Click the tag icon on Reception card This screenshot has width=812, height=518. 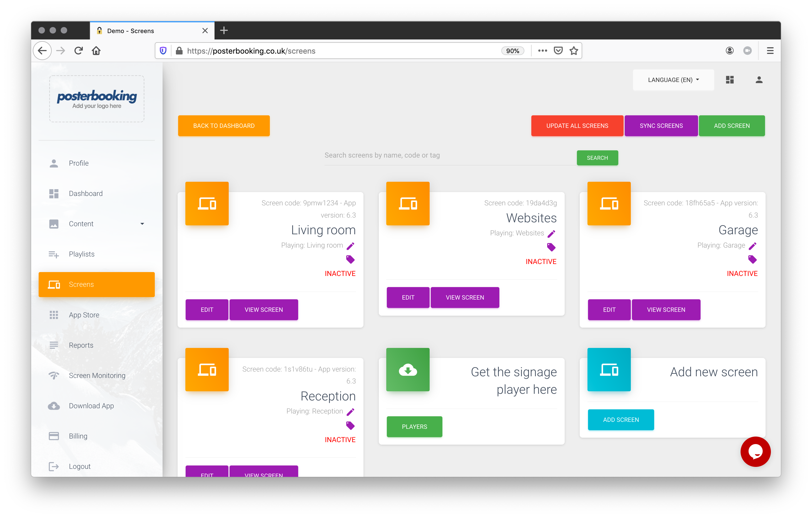(x=350, y=425)
